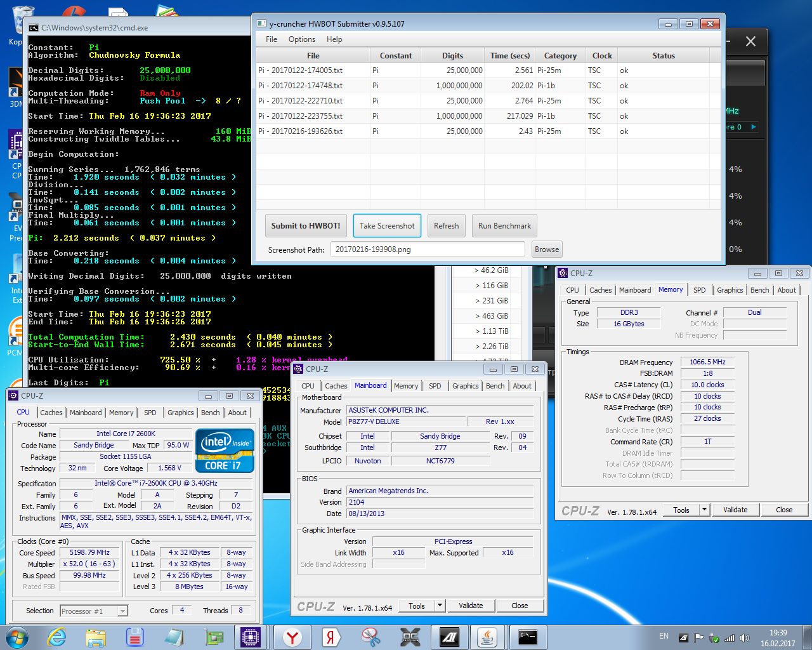Launch Internet Explorer from the taskbar
812x650 pixels.
(x=57, y=637)
